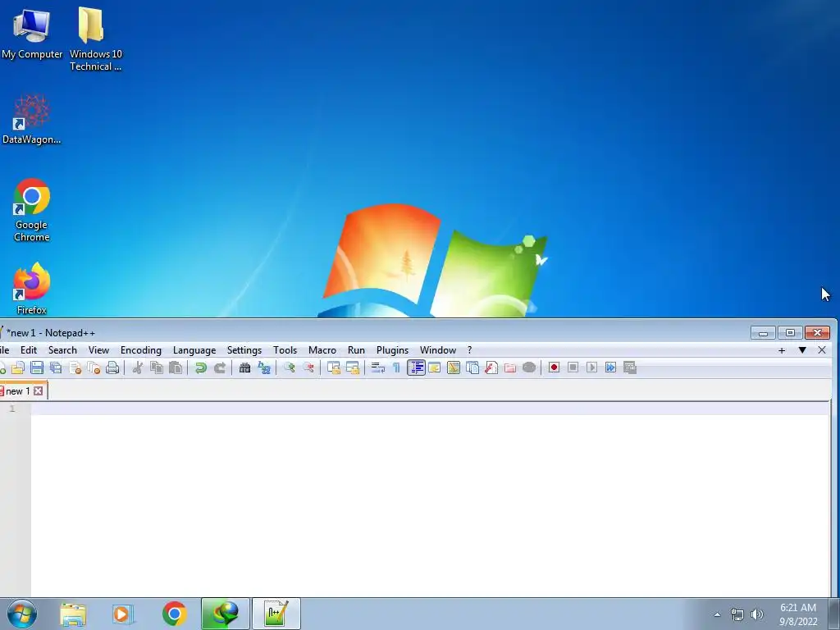Image resolution: width=840 pixels, height=630 pixels.
Task: Open Find dialog with binoculars icon
Action: coord(244,367)
